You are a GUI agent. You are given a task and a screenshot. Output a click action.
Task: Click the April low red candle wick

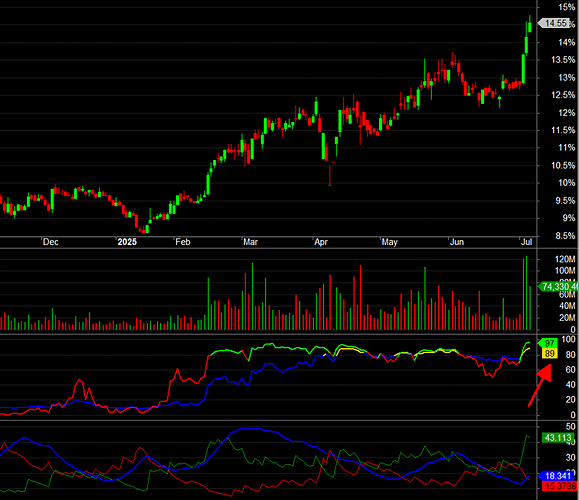[x=330, y=176]
